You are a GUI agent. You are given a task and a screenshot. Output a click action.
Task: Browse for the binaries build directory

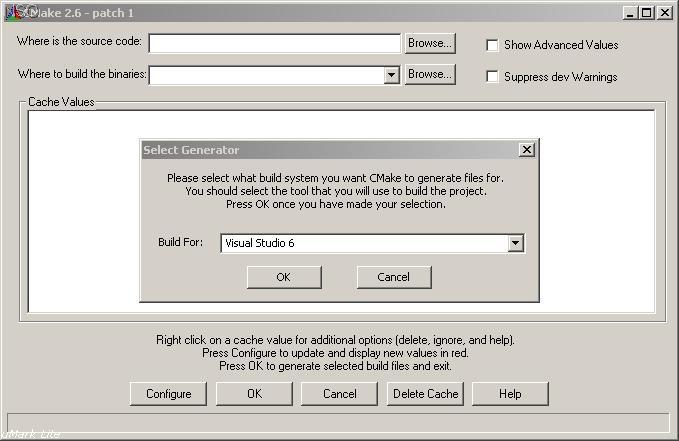tap(430, 74)
